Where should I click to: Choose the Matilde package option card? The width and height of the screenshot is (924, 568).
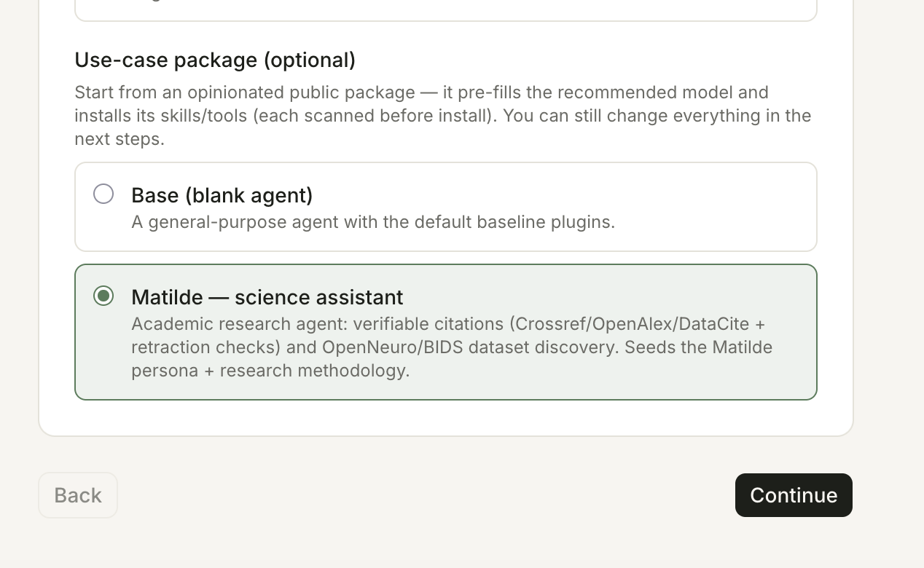click(446, 332)
